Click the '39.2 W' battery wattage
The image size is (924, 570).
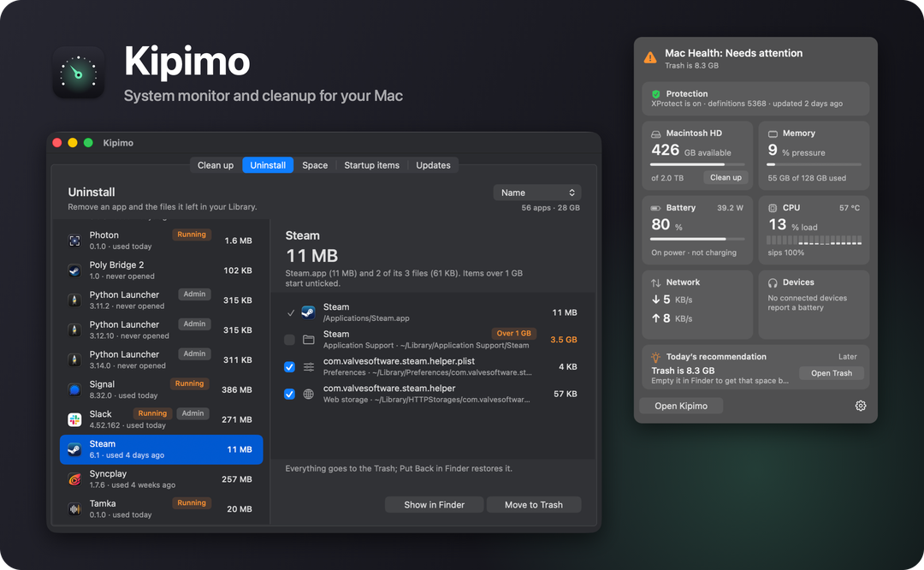730,208
